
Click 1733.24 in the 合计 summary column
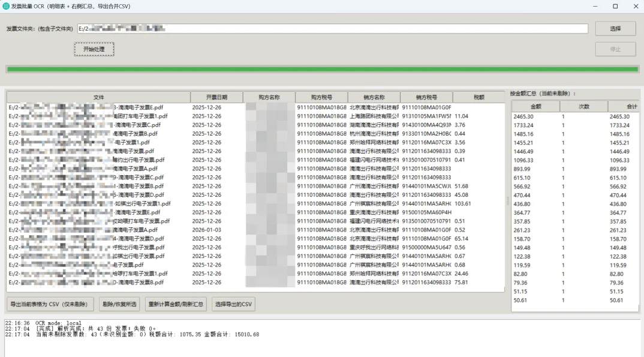point(619,125)
